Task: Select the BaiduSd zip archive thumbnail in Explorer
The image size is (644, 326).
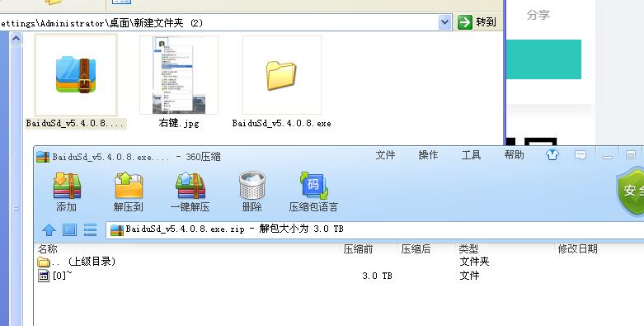Action: coord(76,75)
